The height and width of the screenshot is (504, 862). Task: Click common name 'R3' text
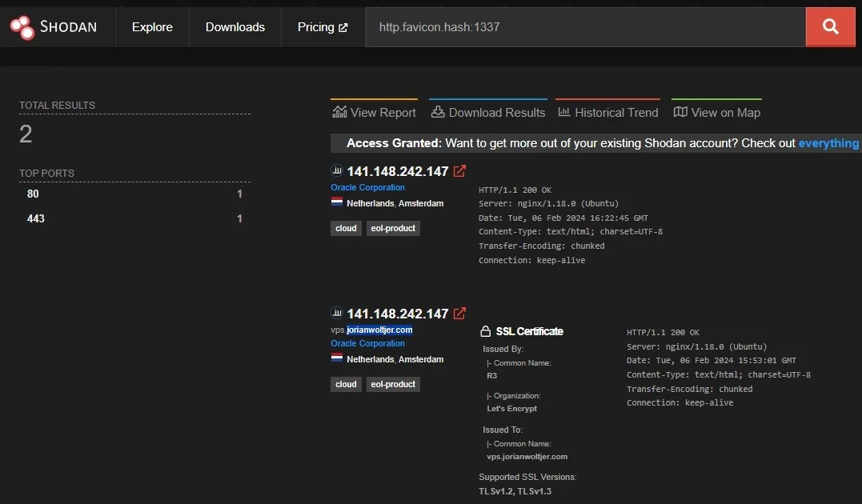(x=492, y=376)
